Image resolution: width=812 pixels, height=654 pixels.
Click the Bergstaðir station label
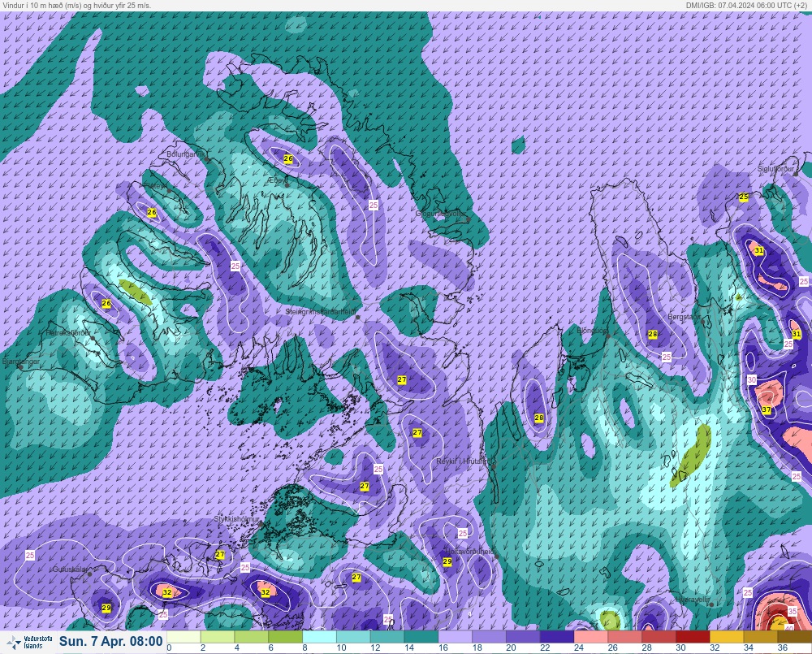(684, 317)
